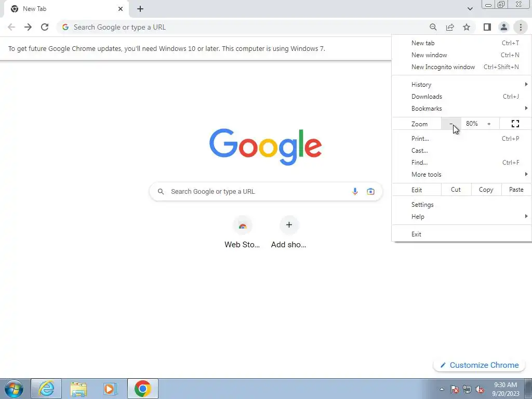The image size is (532, 399).
Task: Click the Share this page icon
Action: [450, 27]
